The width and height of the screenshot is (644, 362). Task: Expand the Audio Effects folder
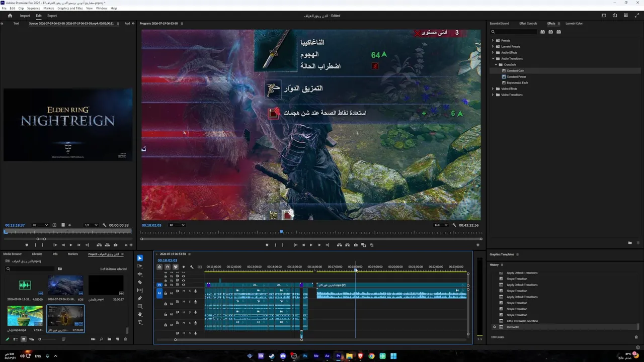(493, 52)
